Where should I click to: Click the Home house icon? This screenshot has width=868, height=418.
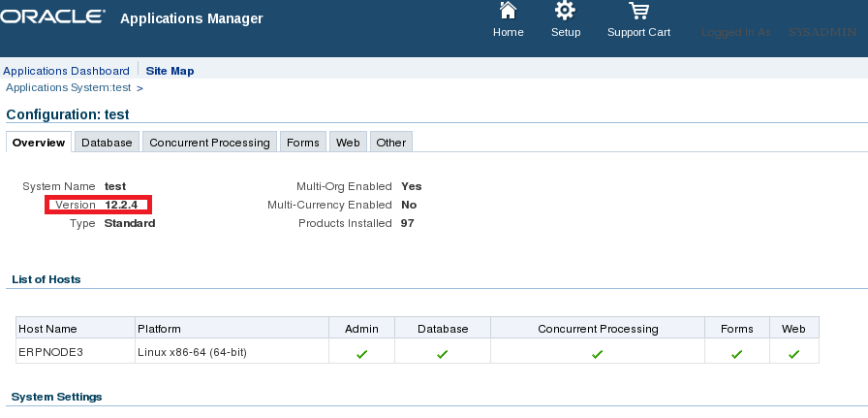508,10
